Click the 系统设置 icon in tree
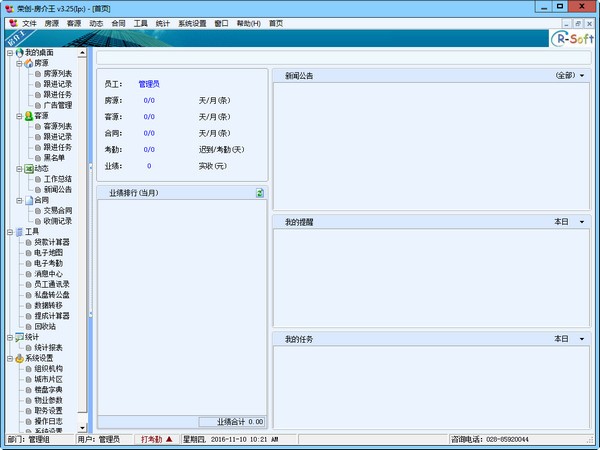The height and width of the screenshot is (450, 600). (18, 358)
